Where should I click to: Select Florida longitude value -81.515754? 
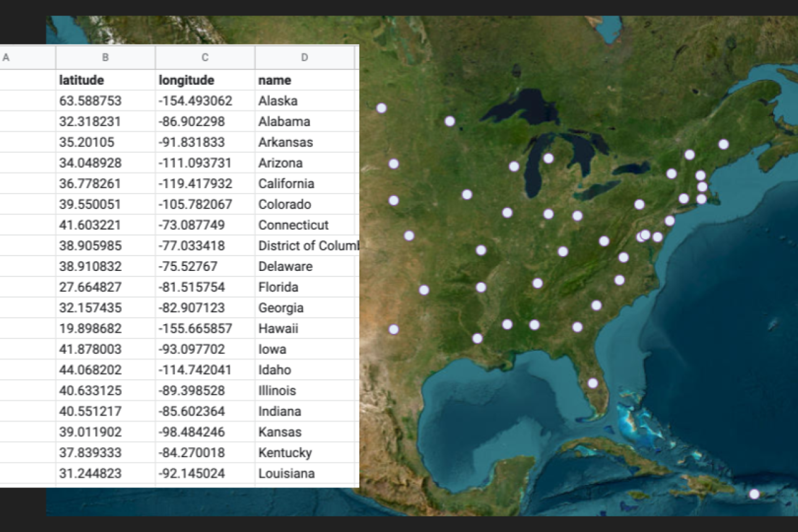(x=205, y=287)
